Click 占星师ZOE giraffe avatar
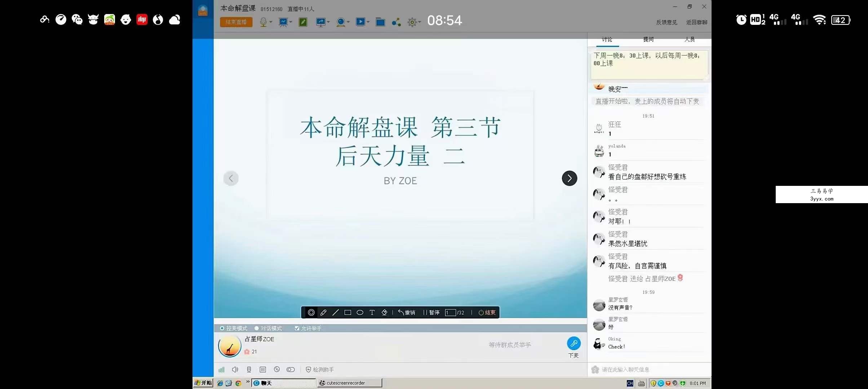Screen dimensions: 868x389 pos(230,346)
